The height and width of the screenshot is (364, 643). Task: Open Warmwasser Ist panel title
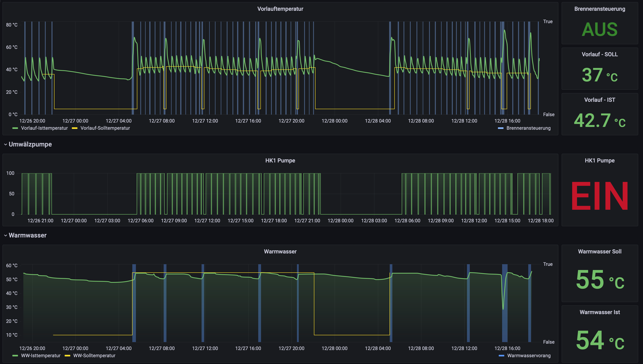(599, 312)
